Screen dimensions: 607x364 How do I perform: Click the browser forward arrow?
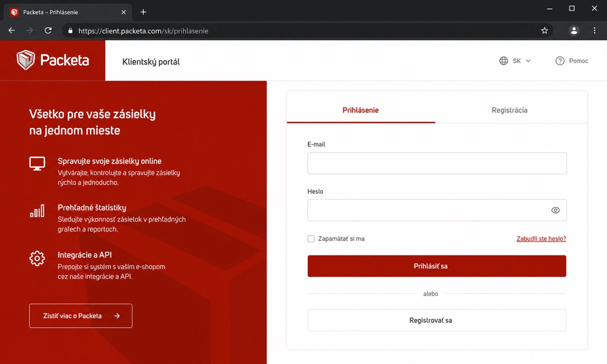click(x=30, y=30)
